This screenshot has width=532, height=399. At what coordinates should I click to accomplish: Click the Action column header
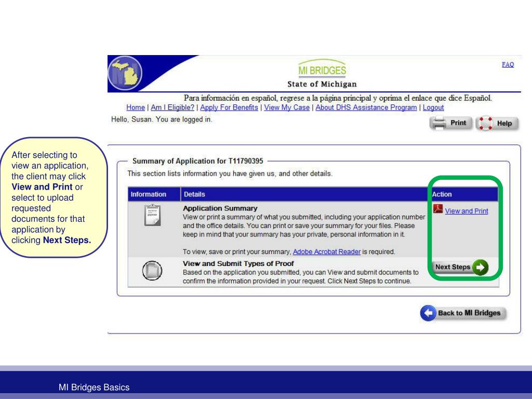[x=463, y=194]
